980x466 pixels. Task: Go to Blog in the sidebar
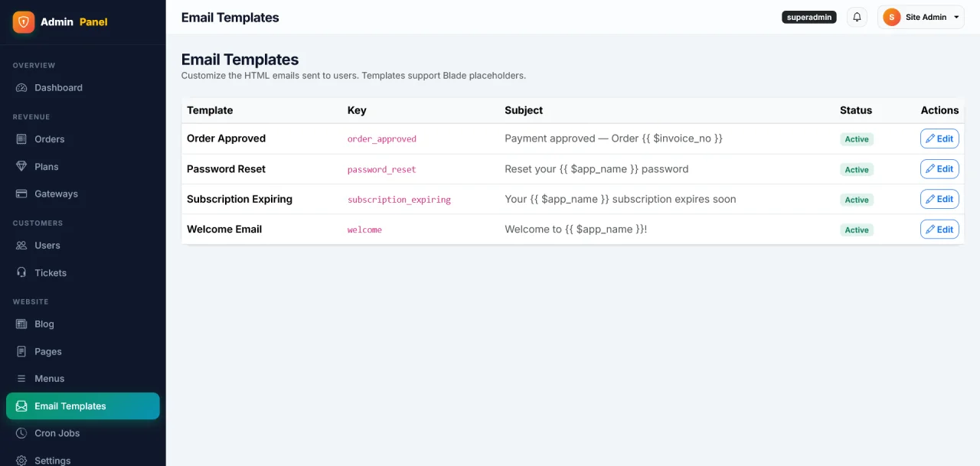83,324
